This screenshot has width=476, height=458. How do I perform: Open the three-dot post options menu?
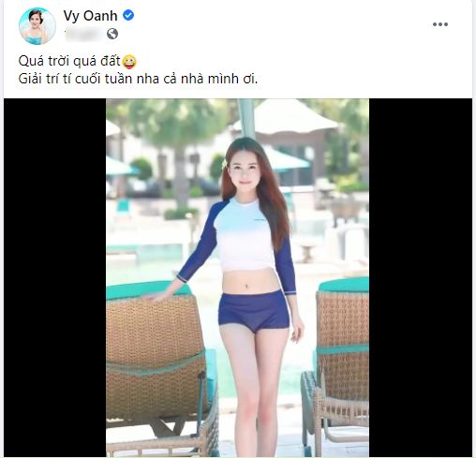(x=440, y=24)
